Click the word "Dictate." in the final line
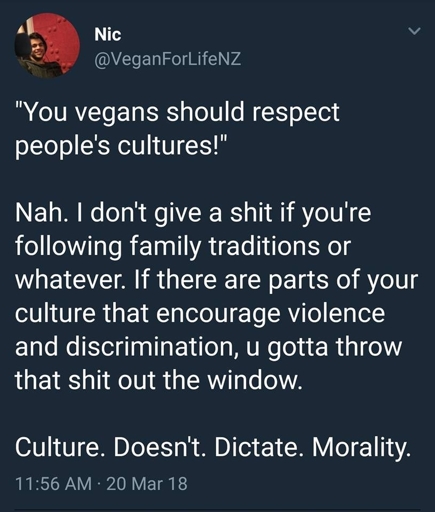Screen dimensions: 435x512 pyautogui.click(x=259, y=447)
